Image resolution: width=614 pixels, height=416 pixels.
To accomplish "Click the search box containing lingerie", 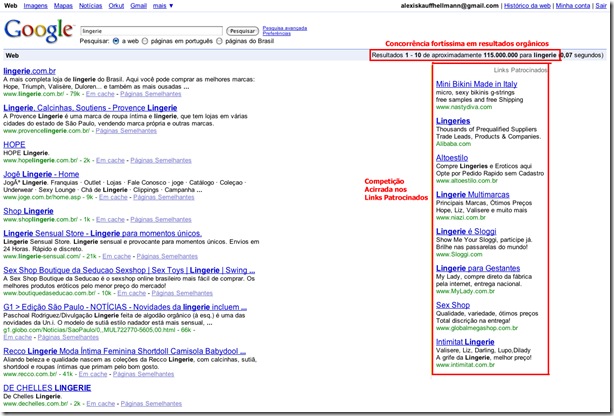I will [151, 31].
